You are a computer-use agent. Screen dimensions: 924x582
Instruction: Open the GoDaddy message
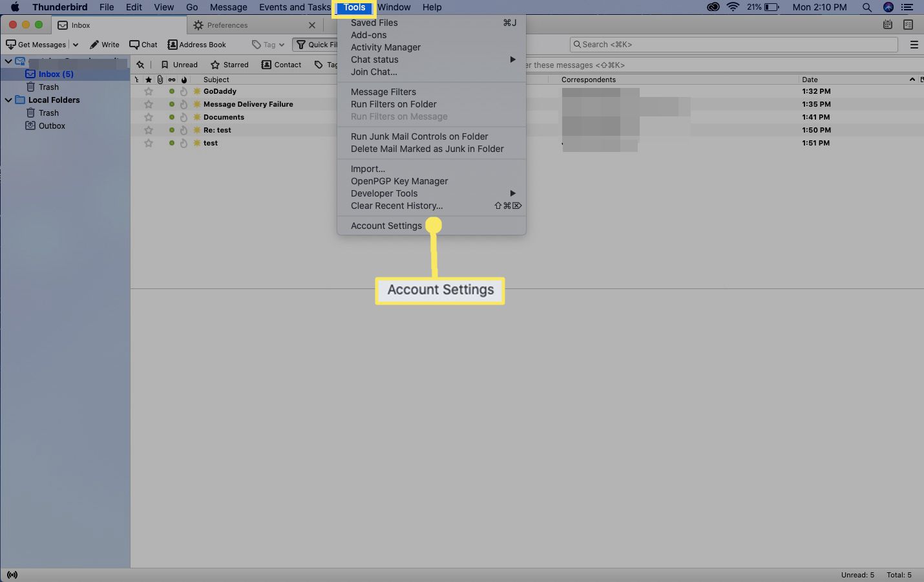point(220,91)
